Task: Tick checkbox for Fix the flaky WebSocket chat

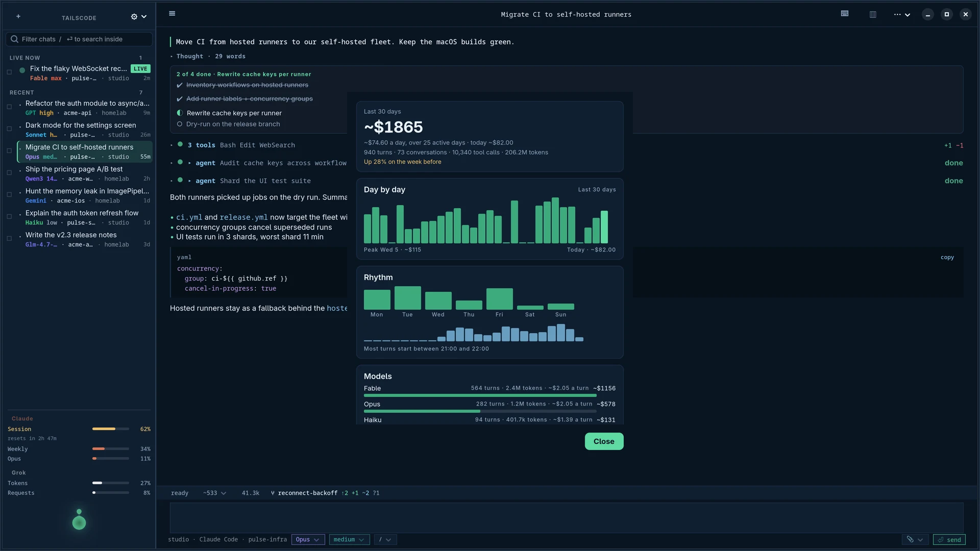Action: [x=9, y=72]
